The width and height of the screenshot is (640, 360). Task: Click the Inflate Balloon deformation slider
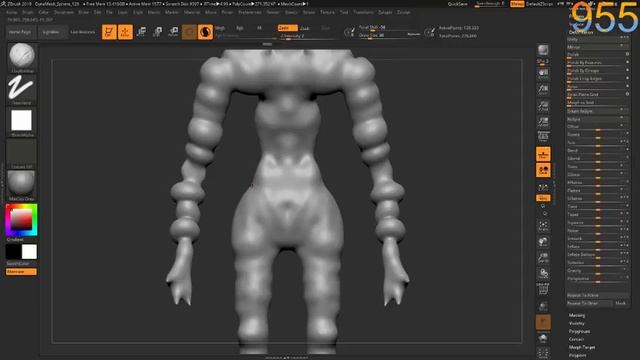tap(598, 255)
